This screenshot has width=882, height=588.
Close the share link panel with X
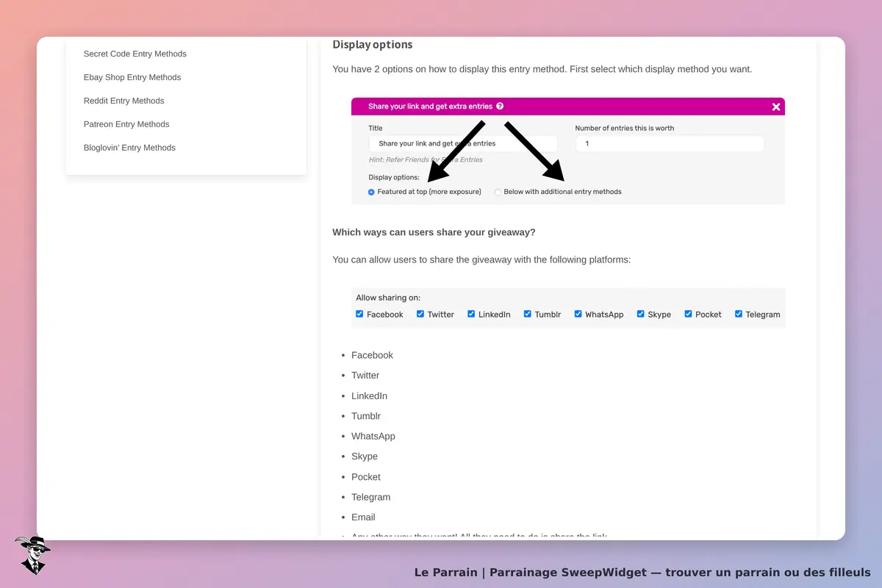point(776,107)
